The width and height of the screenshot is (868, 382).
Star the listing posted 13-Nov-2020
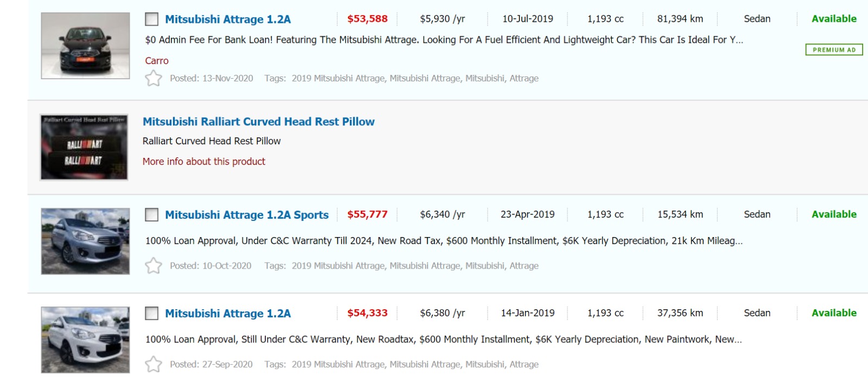tap(154, 79)
